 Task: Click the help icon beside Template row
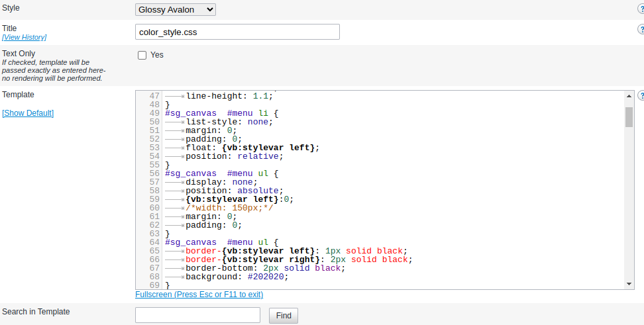(641, 95)
